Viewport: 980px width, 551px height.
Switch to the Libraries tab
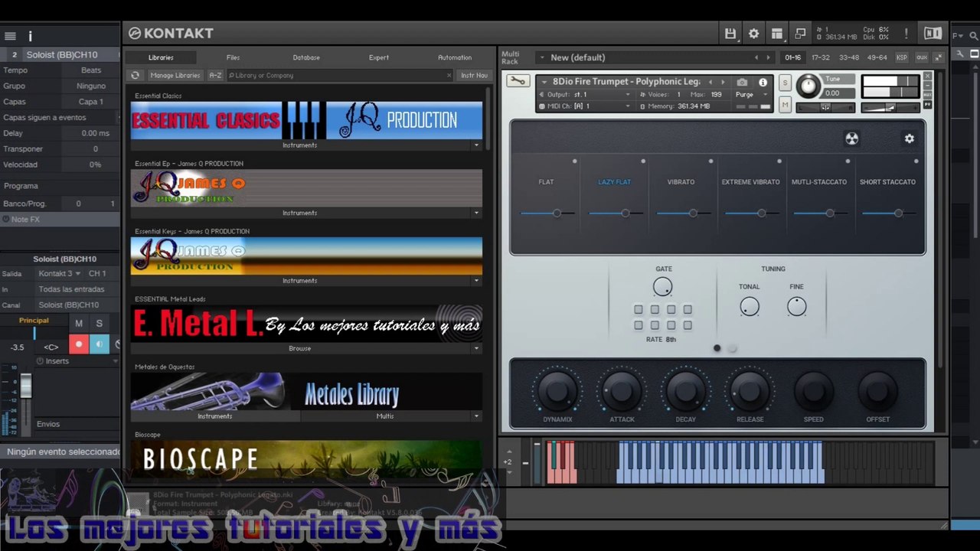click(161, 57)
